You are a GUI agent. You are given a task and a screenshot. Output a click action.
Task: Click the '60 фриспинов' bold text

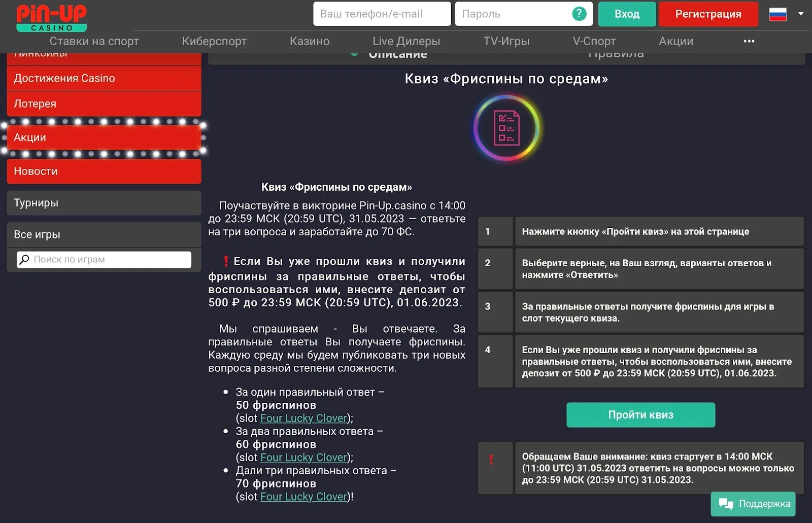click(x=276, y=444)
